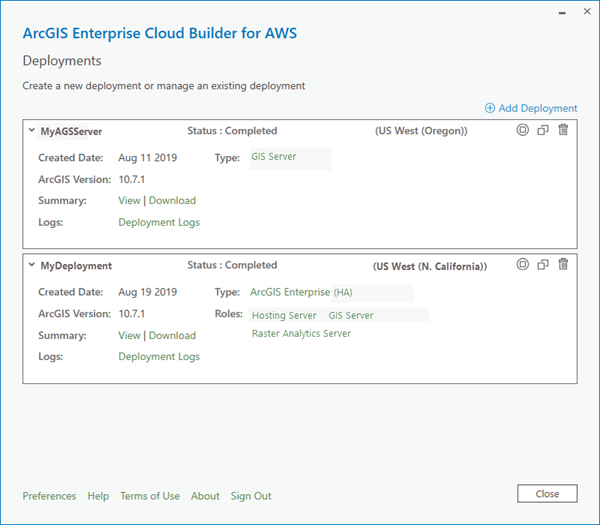The width and height of the screenshot is (600, 525).
Task: Open Deployment Logs for MyAGSServer
Action: [159, 222]
